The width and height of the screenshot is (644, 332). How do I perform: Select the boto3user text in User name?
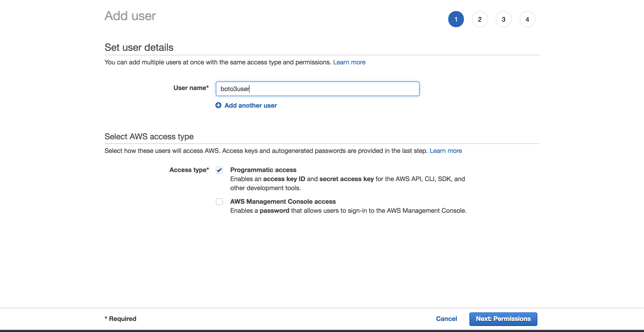234,89
